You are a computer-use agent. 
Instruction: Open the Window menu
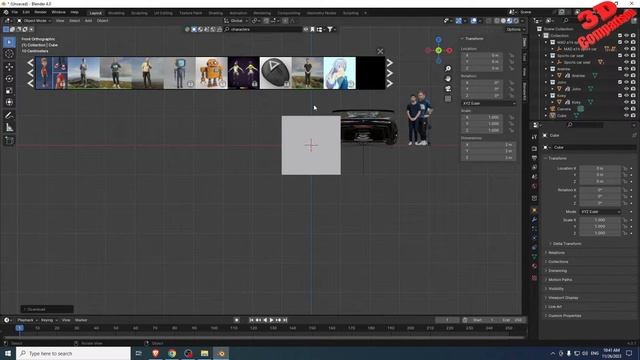click(x=58, y=13)
